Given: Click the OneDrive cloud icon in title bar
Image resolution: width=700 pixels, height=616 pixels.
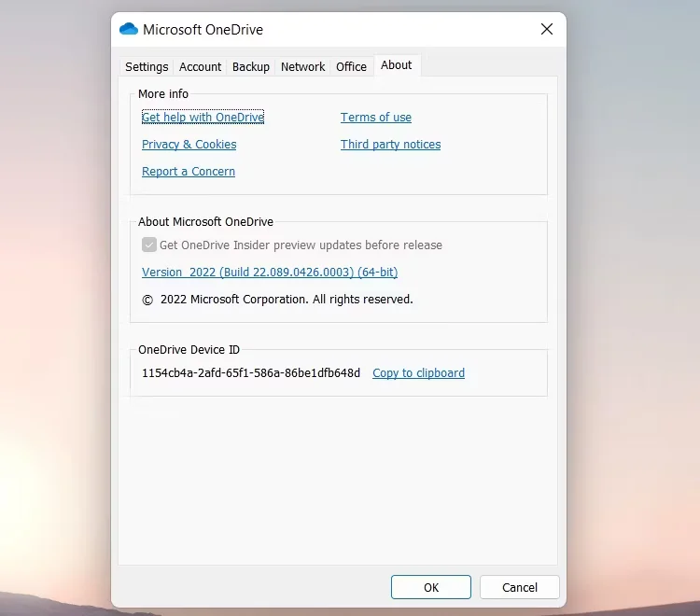Looking at the screenshot, I should click(x=129, y=30).
